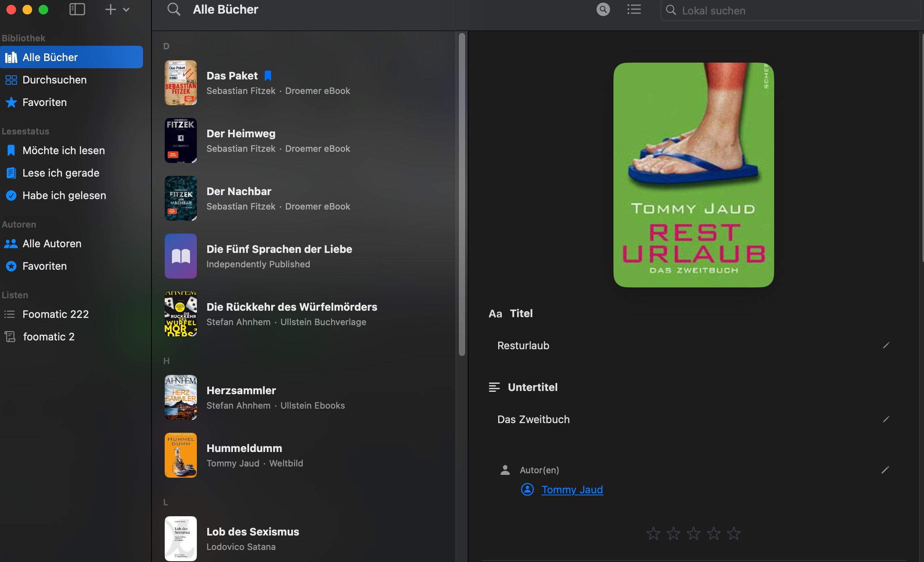Toggle the blue bookmark ribbon on Das Paket
Screen dimensions: 924x562
267,75
